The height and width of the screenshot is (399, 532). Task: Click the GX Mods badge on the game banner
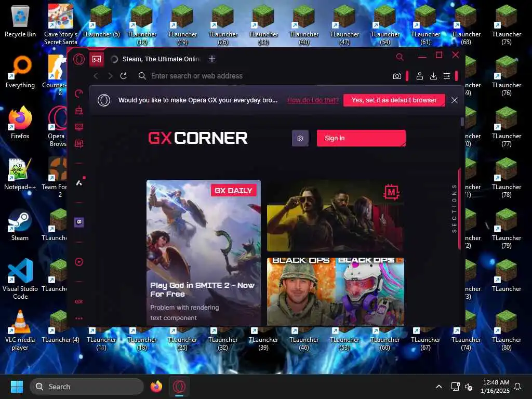coord(391,192)
